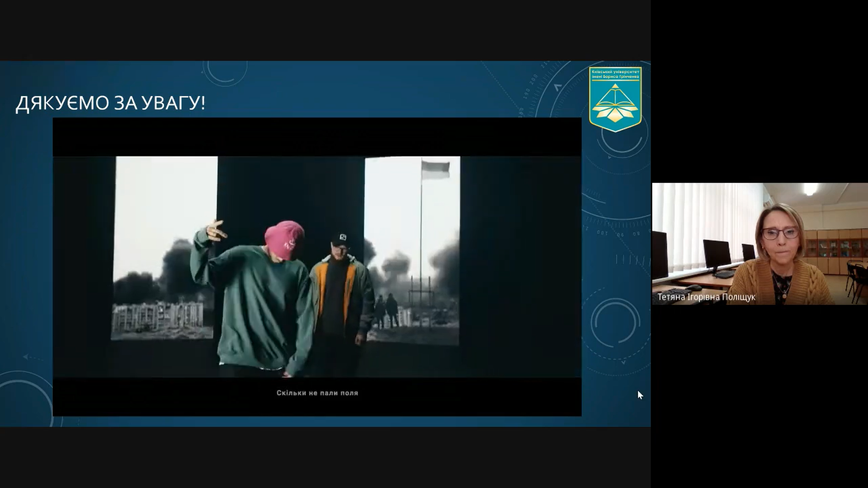
Task: Select the speaker's webcam video tile
Action: pyautogui.click(x=759, y=244)
